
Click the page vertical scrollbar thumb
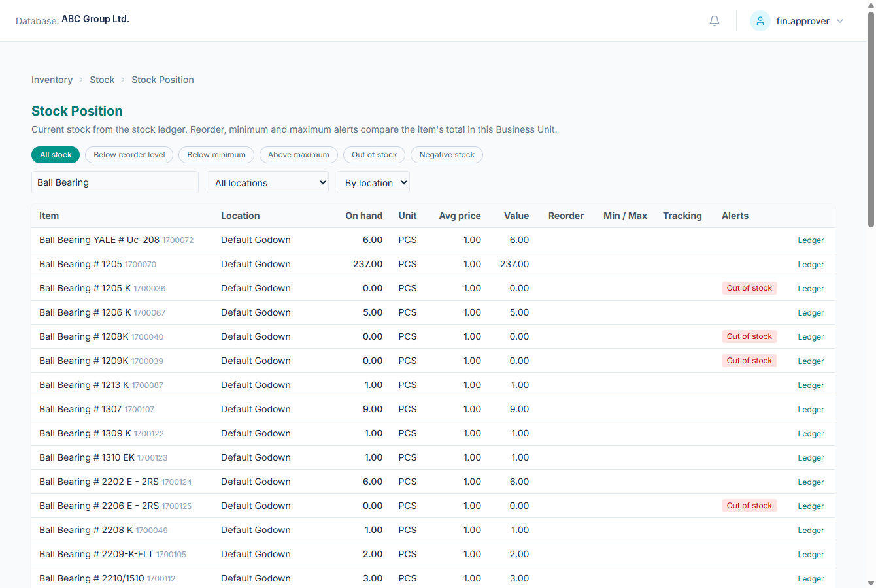pyautogui.click(x=871, y=119)
